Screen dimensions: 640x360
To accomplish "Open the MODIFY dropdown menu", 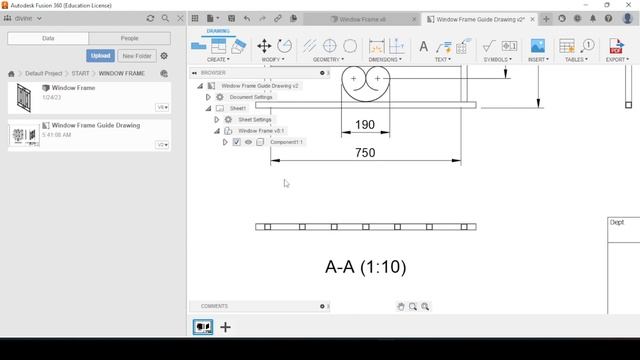I will coord(273,60).
